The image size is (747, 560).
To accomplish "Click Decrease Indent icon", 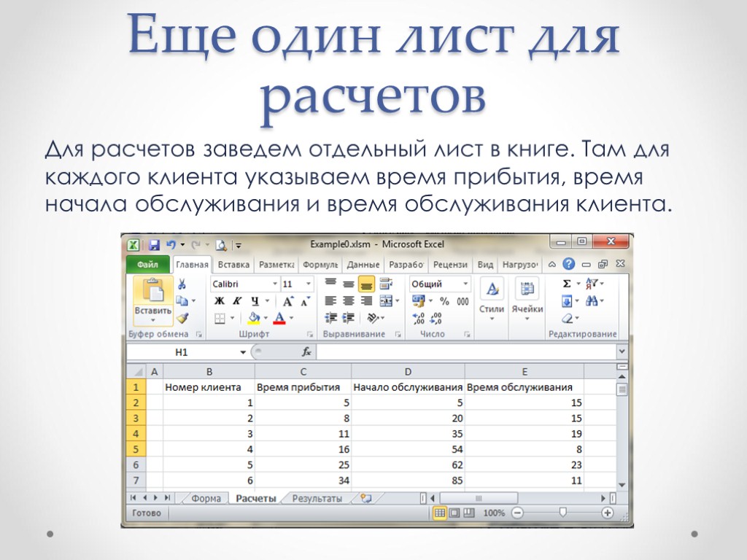I will (x=330, y=318).
